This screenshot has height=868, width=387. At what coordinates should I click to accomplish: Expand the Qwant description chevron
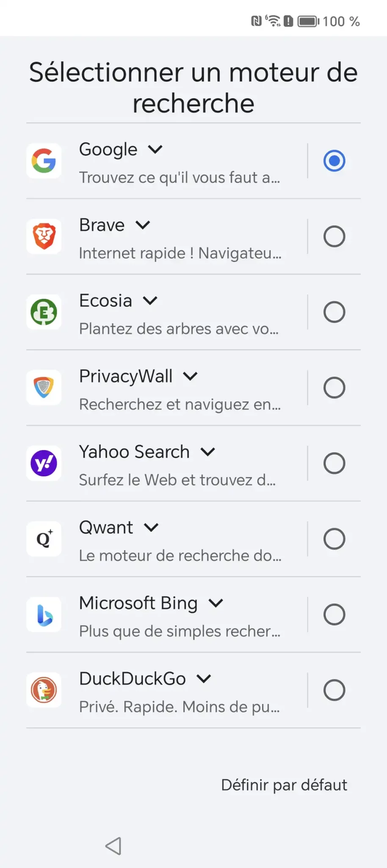(x=151, y=528)
